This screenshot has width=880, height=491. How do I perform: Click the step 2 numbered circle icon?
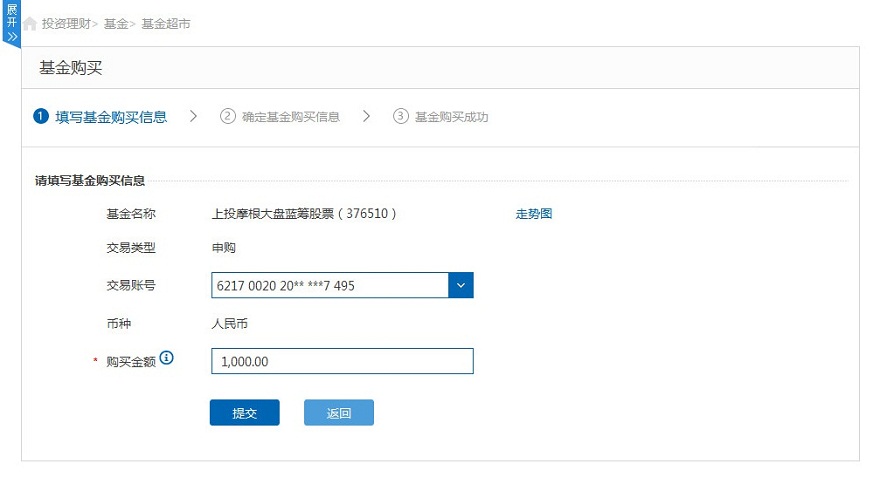(228, 117)
